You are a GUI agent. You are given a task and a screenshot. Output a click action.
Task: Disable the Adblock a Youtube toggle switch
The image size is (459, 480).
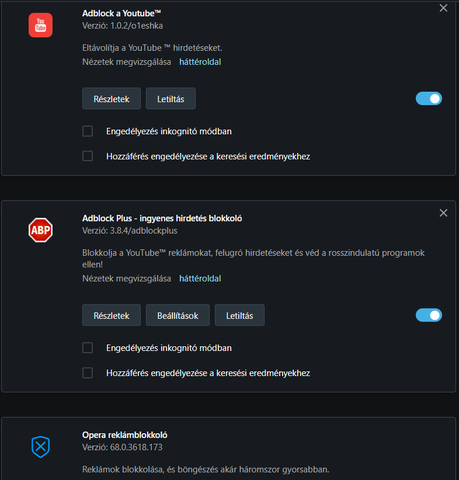pyautogui.click(x=429, y=99)
